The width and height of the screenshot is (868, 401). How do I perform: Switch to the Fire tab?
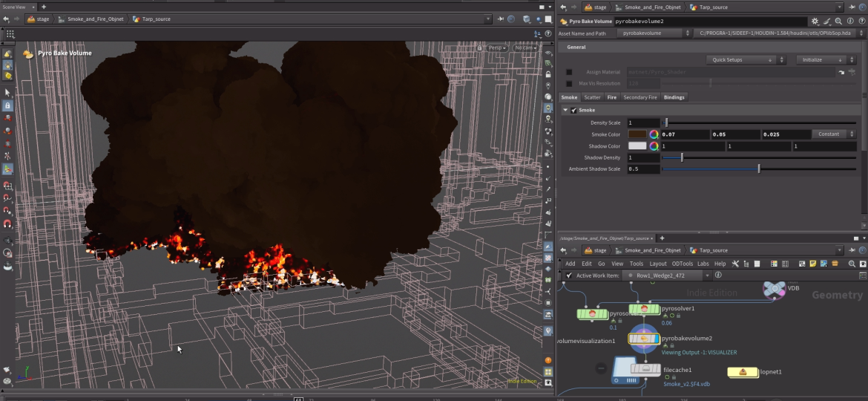point(611,97)
